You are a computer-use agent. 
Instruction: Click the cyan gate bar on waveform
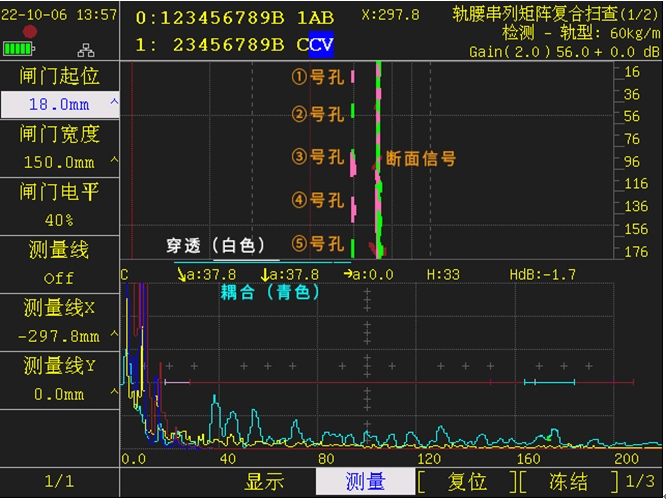[x=549, y=382]
